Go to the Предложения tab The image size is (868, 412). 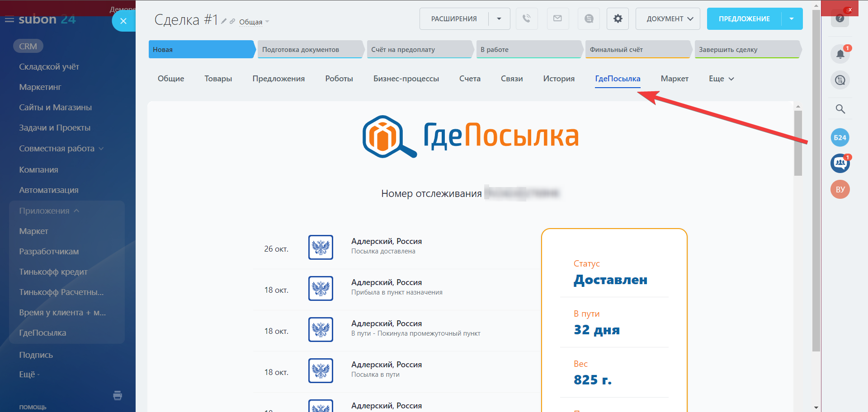[x=278, y=79]
